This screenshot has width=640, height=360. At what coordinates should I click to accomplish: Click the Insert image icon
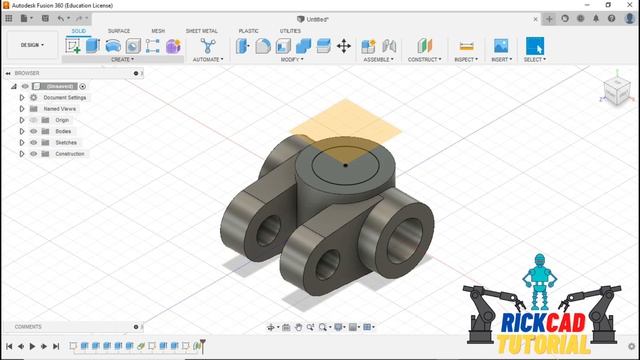point(501,46)
